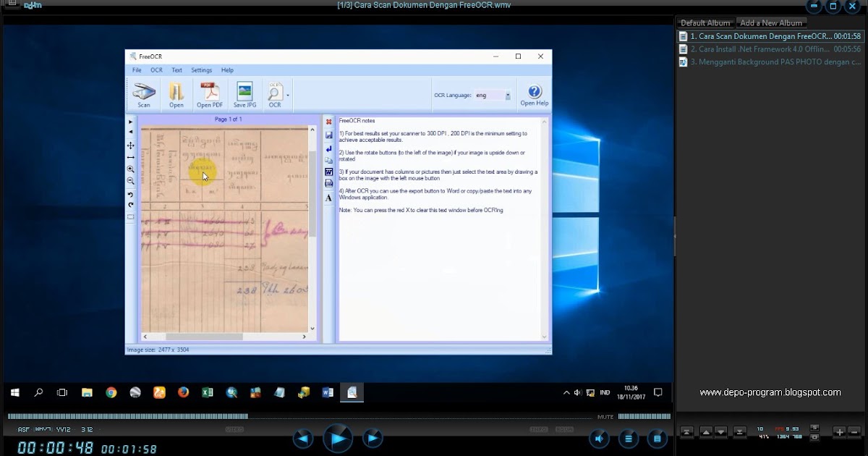This screenshot has width=868, height=456.
Task: Click the Windows Start button
Action: tap(14, 392)
